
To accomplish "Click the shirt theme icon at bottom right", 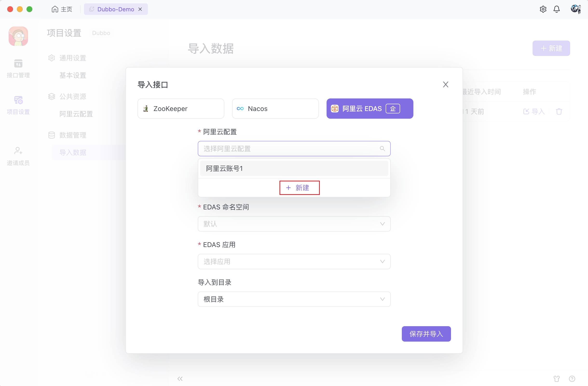I will 556,379.
